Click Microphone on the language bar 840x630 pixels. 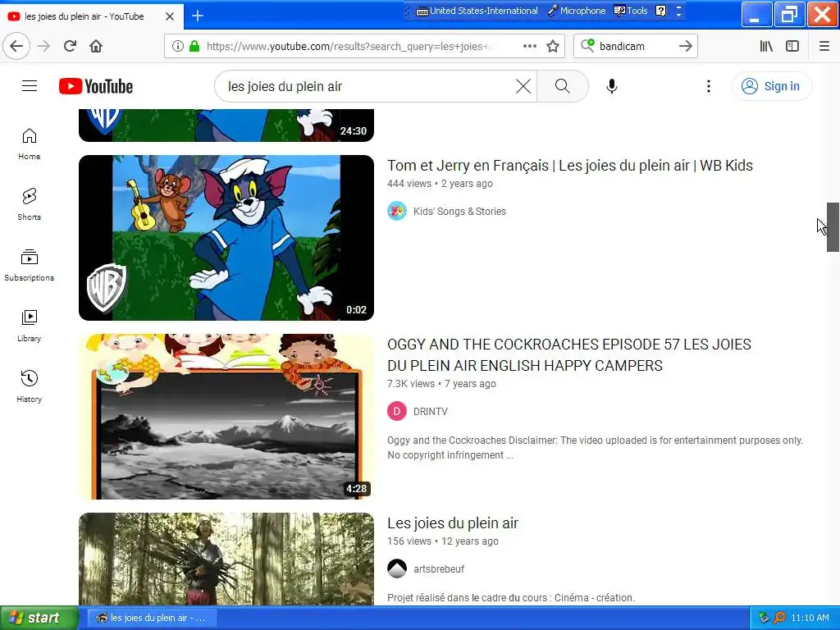pos(577,11)
